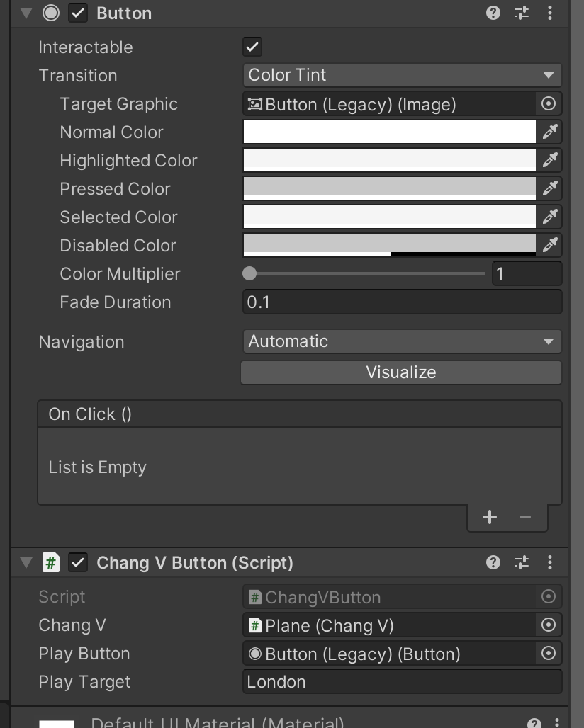Image resolution: width=584 pixels, height=728 pixels.
Task: Click Pressed Color eyedropper icon
Action: [x=550, y=188]
